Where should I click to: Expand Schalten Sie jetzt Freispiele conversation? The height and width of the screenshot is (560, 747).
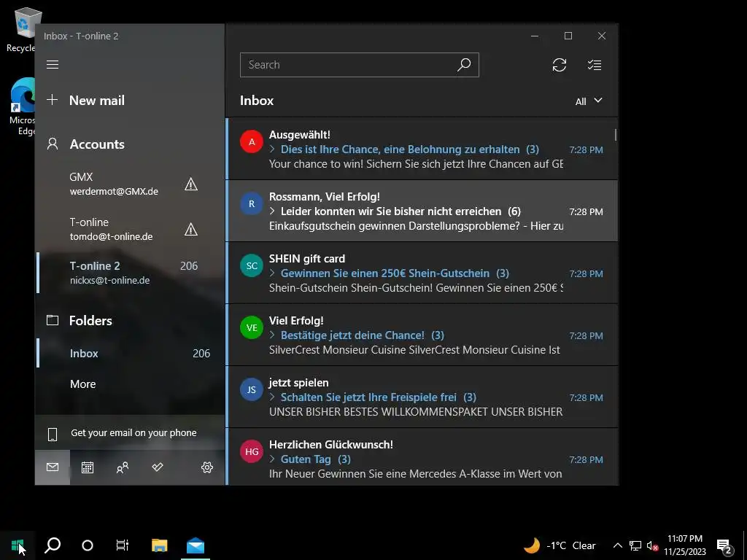[272, 397]
